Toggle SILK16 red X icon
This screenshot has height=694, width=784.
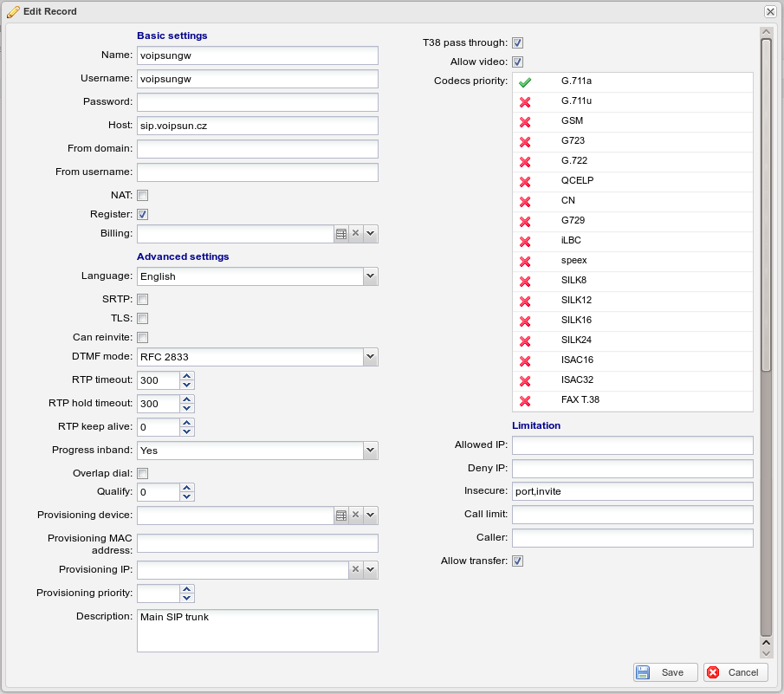tap(524, 321)
